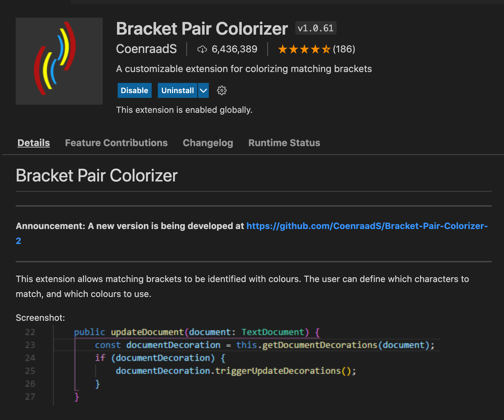Open the CoenraadS publisher page

point(147,49)
